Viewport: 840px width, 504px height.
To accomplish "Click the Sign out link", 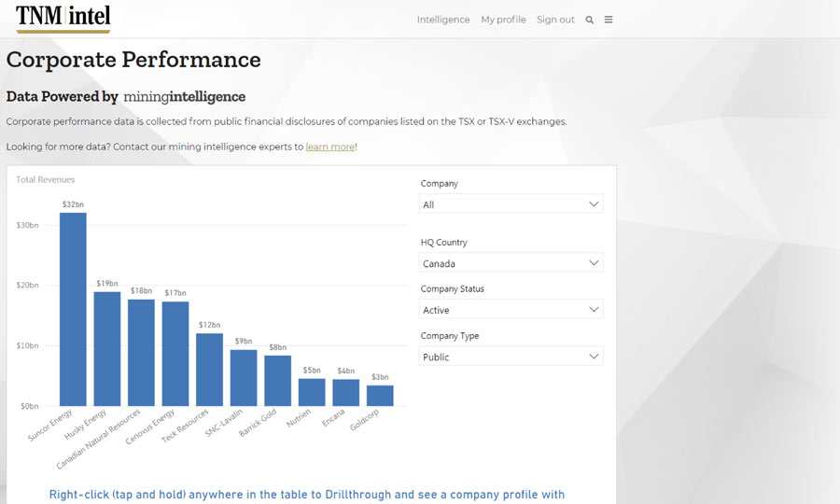I will [x=555, y=20].
